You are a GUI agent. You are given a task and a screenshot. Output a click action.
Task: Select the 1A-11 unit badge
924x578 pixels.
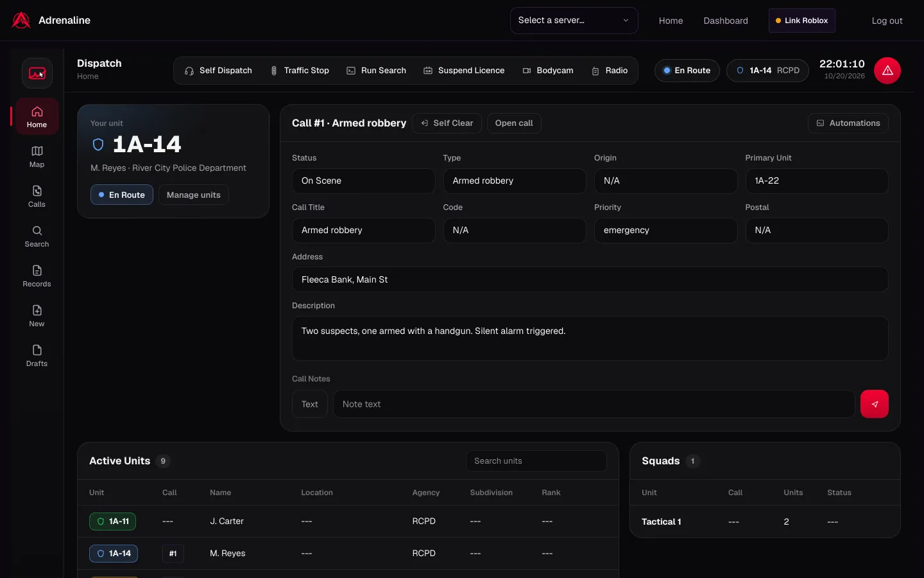click(112, 521)
